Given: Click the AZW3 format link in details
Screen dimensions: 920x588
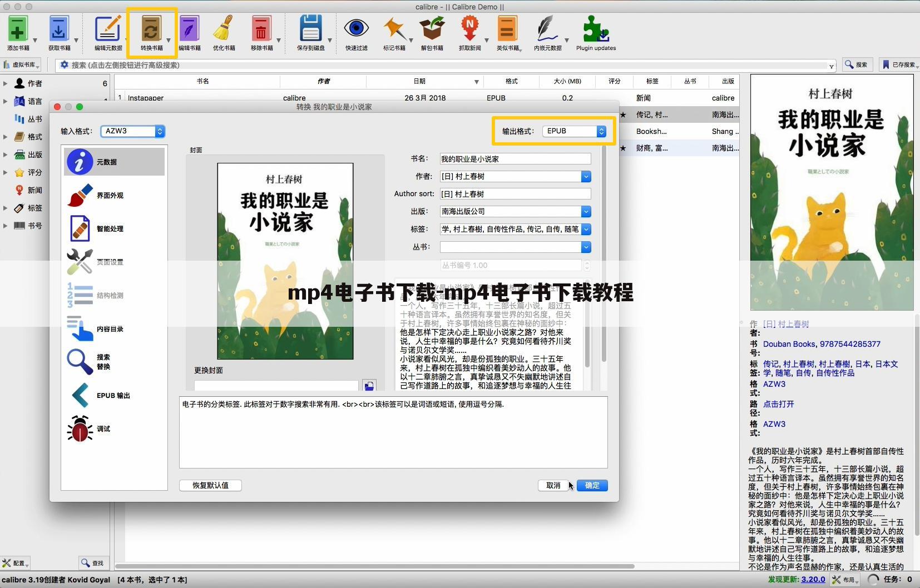Looking at the screenshot, I should tap(774, 424).
